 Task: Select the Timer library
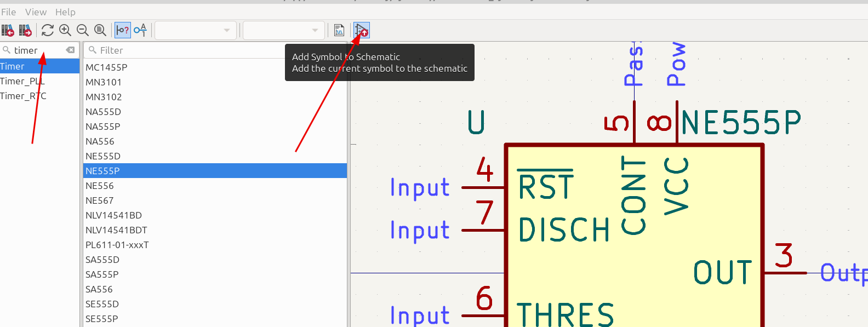pyautogui.click(x=39, y=66)
